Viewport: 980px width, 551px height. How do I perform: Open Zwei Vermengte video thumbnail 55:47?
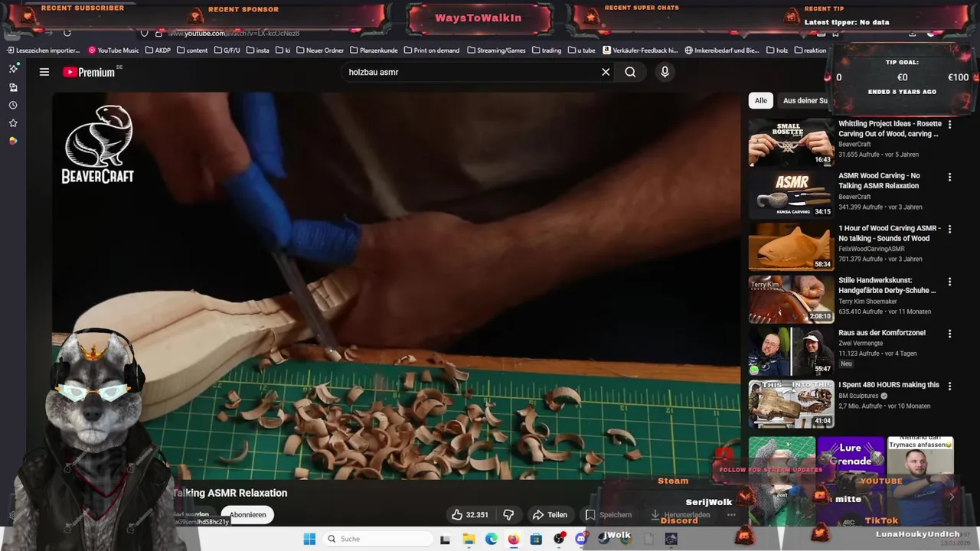(791, 351)
